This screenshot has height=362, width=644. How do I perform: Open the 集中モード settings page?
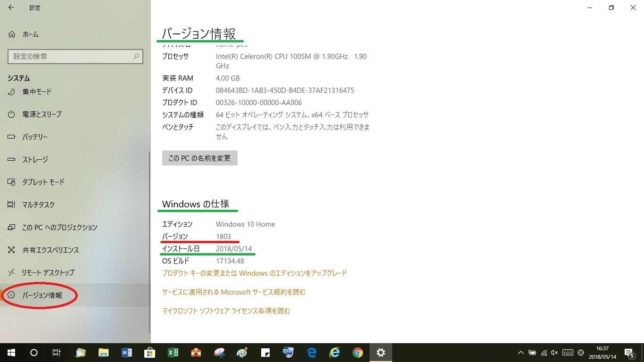click(x=75, y=91)
